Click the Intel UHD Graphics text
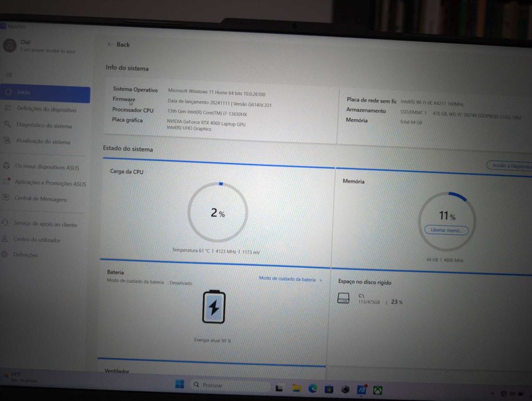The width and height of the screenshot is (532, 401). (188, 129)
